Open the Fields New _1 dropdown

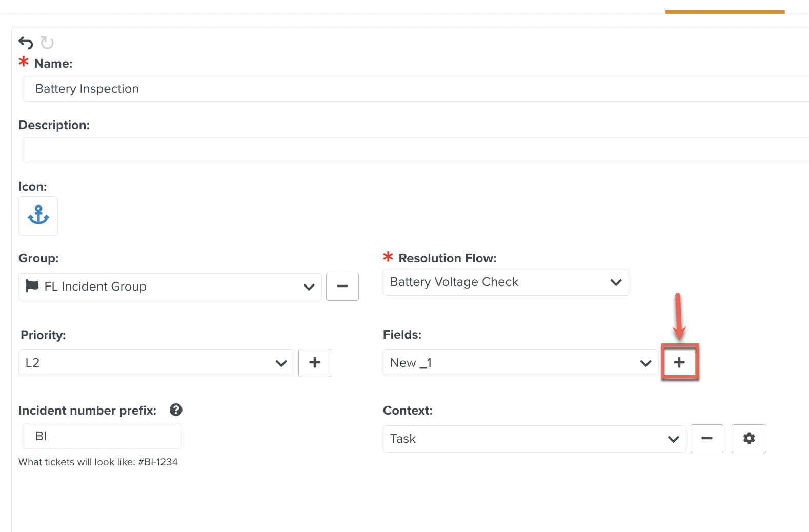pos(645,363)
